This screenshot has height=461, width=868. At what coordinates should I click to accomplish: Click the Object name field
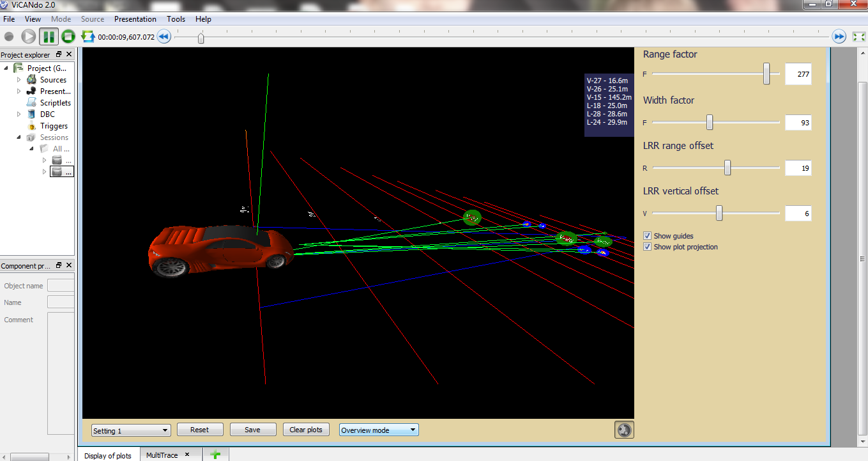tap(61, 286)
